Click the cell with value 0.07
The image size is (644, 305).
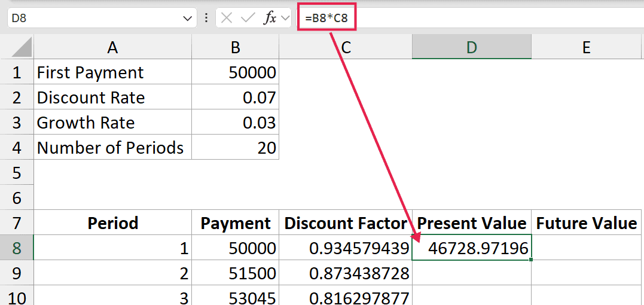pos(235,97)
